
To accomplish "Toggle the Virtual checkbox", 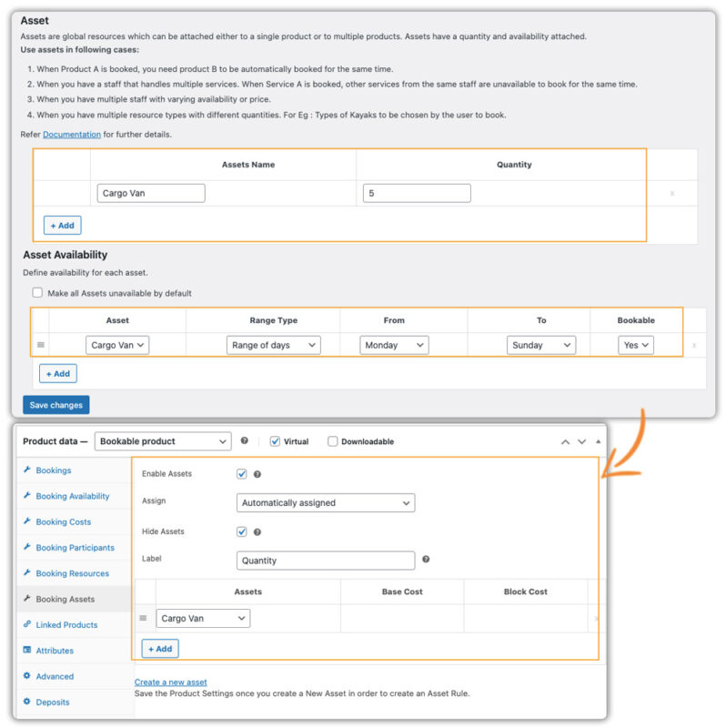I will [x=275, y=441].
